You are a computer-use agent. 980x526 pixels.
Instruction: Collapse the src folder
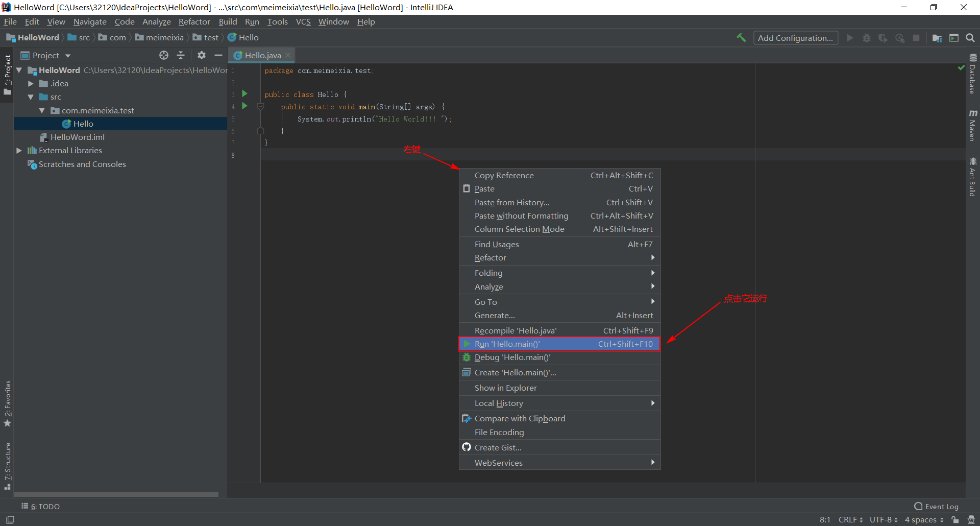[x=31, y=97]
